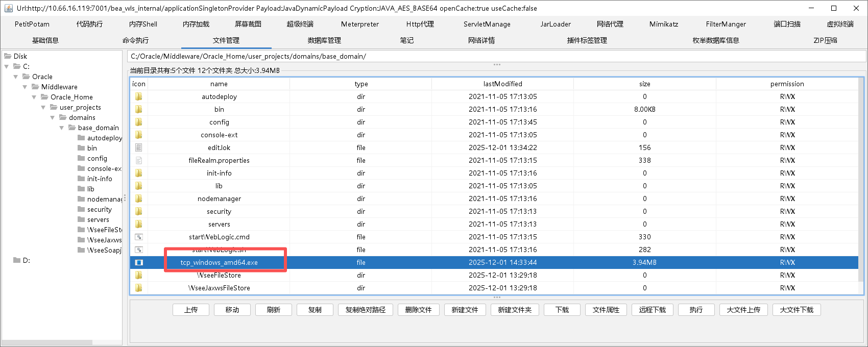Click the 远程下载 button

(653, 310)
